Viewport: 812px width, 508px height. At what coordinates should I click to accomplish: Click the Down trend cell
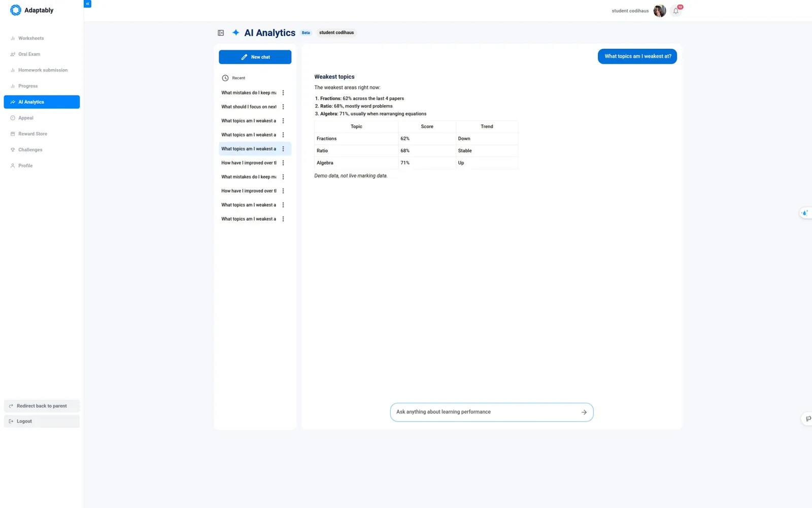coord(487,139)
